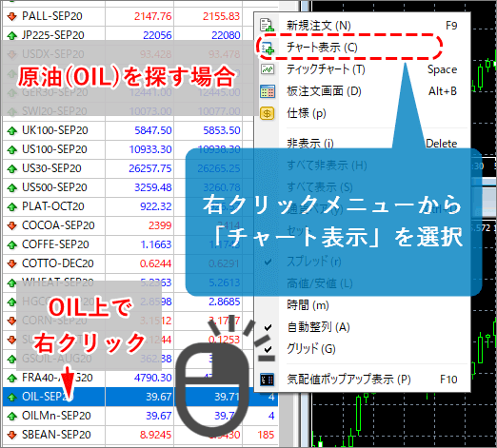Click the green up arrow beside UK100-SEP20
This screenshot has width=497, height=448.
(x=12, y=130)
